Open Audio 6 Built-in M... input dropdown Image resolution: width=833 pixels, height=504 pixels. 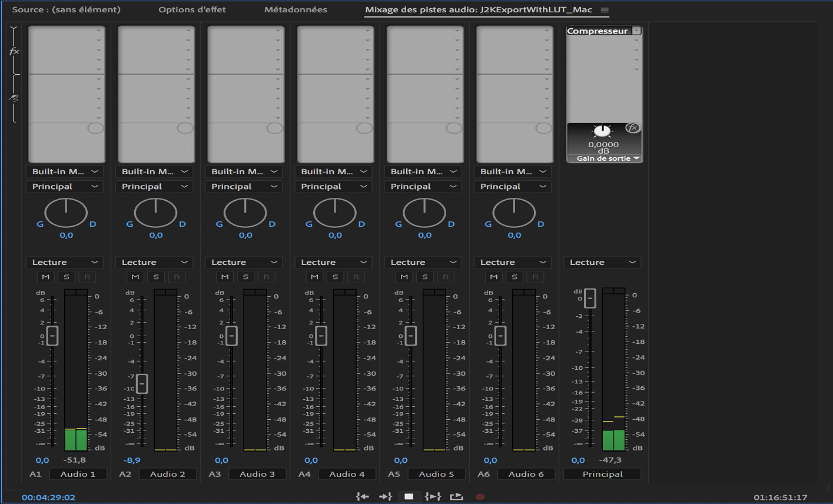[x=513, y=171]
